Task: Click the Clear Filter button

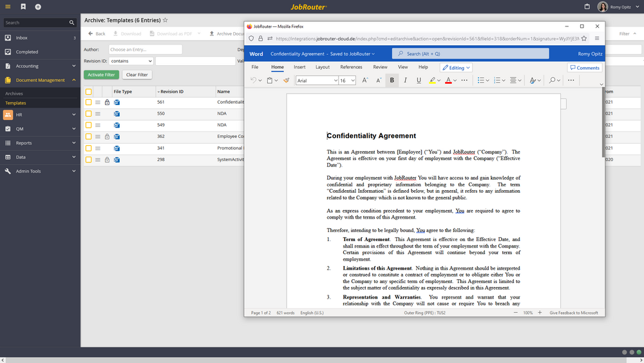Action: click(137, 75)
